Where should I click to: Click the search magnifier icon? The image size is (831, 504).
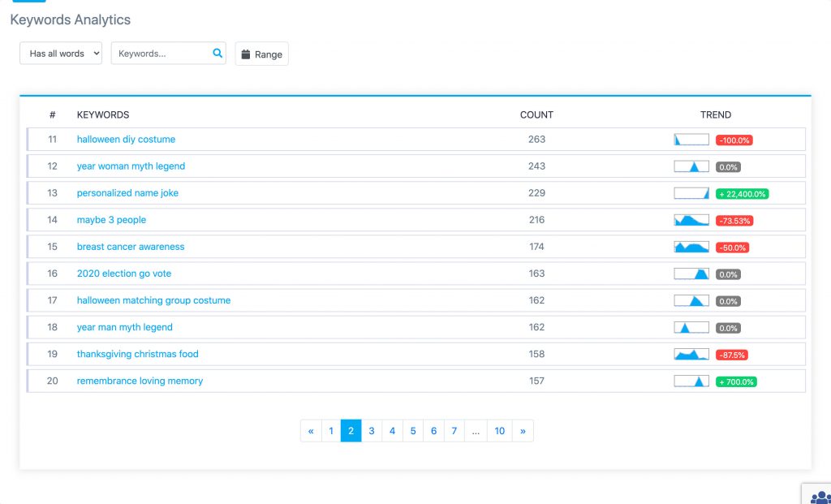217,53
